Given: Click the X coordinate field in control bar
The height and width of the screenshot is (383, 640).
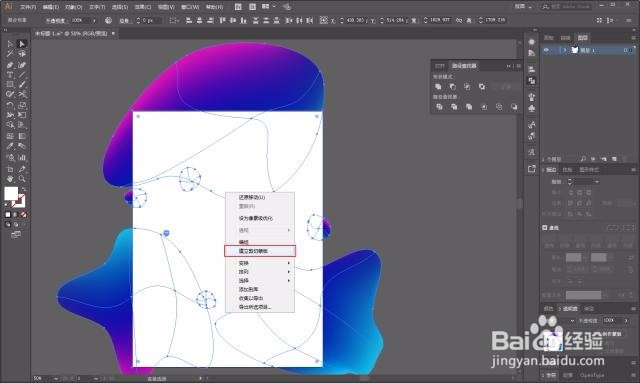Looking at the screenshot, I should pos(356,20).
